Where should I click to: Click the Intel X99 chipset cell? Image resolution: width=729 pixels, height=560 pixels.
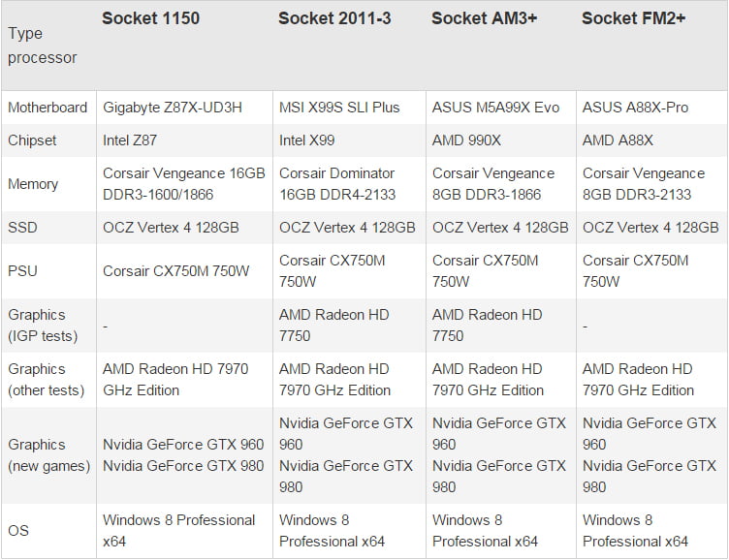[x=307, y=140]
